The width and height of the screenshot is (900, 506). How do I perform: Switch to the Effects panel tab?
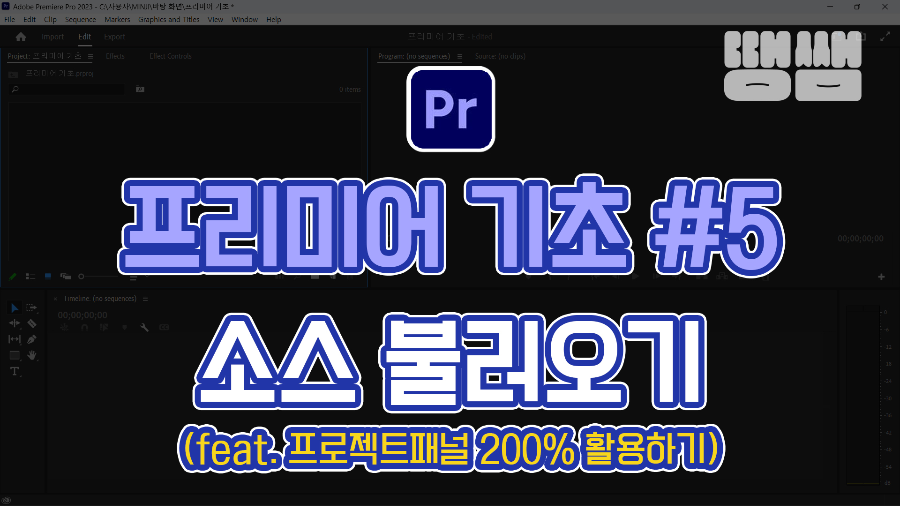click(115, 56)
